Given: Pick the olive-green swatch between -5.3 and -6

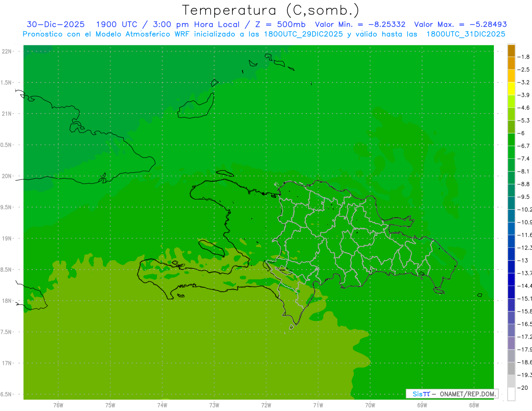Looking at the screenshot, I should tap(511, 127).
